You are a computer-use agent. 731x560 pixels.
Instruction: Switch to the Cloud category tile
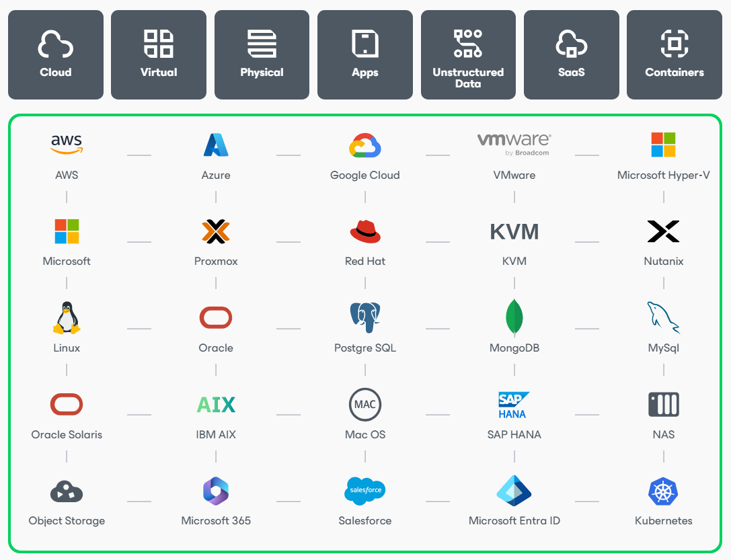55,54
